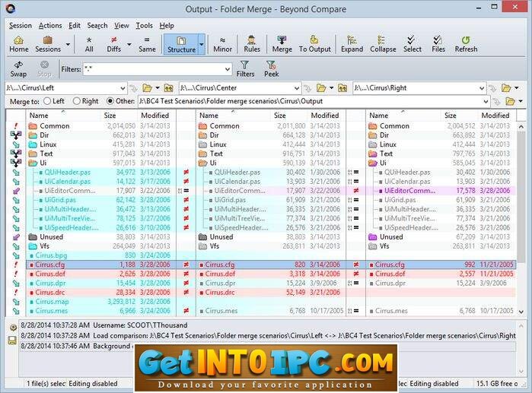This screenshot has height=393, width=532.
Task: Browse for the output folder
Action: 510,101
